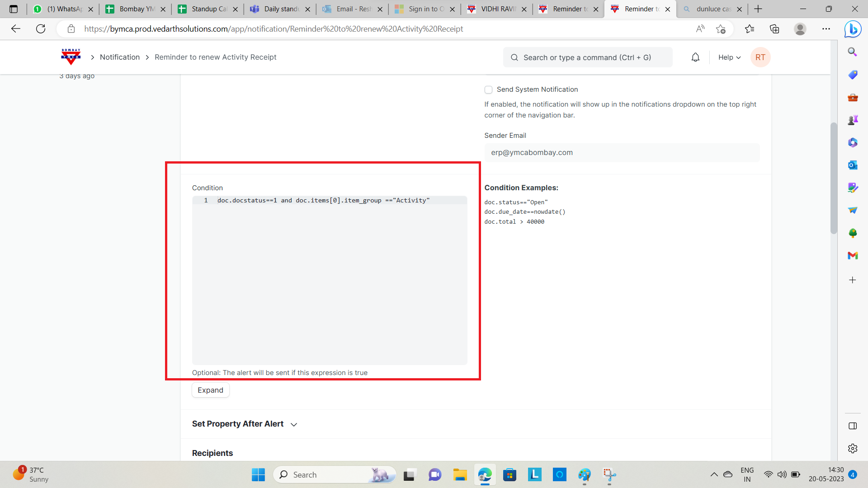
Task: Open File Explorer from the taskbar
Action: click(x=460, y=475)
